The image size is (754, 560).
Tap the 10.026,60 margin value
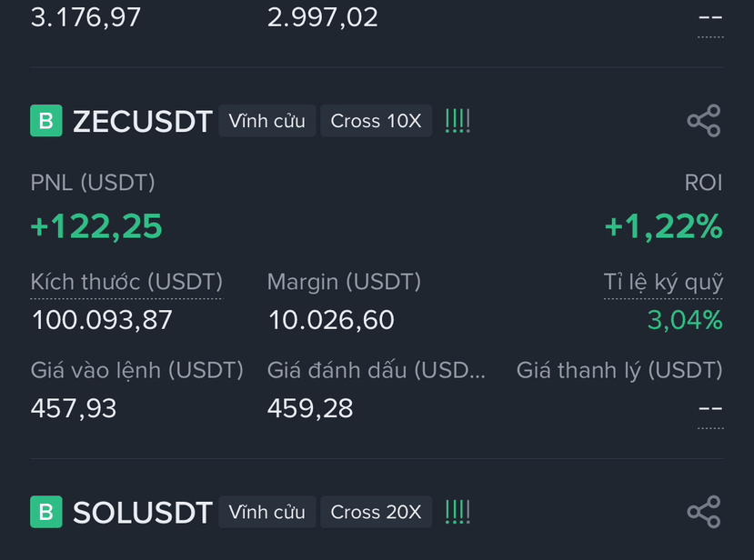coord(331,320)
